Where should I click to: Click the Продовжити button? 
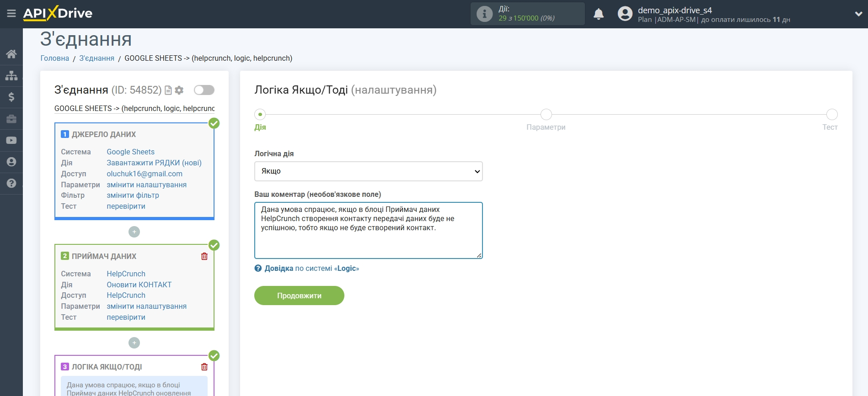tap(299, 296)
